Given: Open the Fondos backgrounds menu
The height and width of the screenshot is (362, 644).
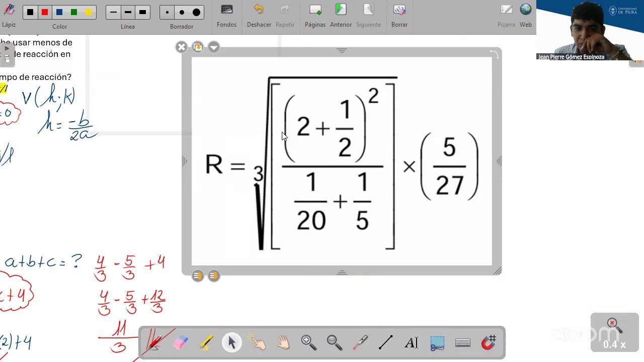Looking at the screenshot, I should click(x=227, y=15).
